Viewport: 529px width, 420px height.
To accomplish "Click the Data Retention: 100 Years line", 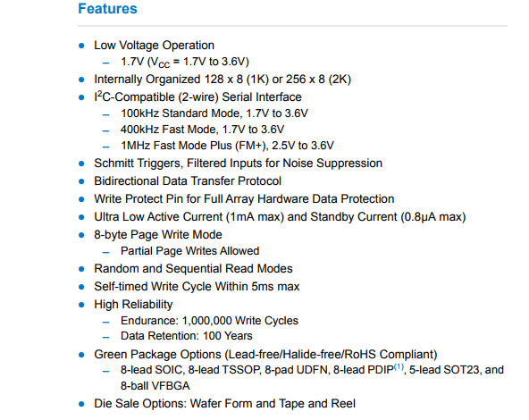I will [187, 336].
